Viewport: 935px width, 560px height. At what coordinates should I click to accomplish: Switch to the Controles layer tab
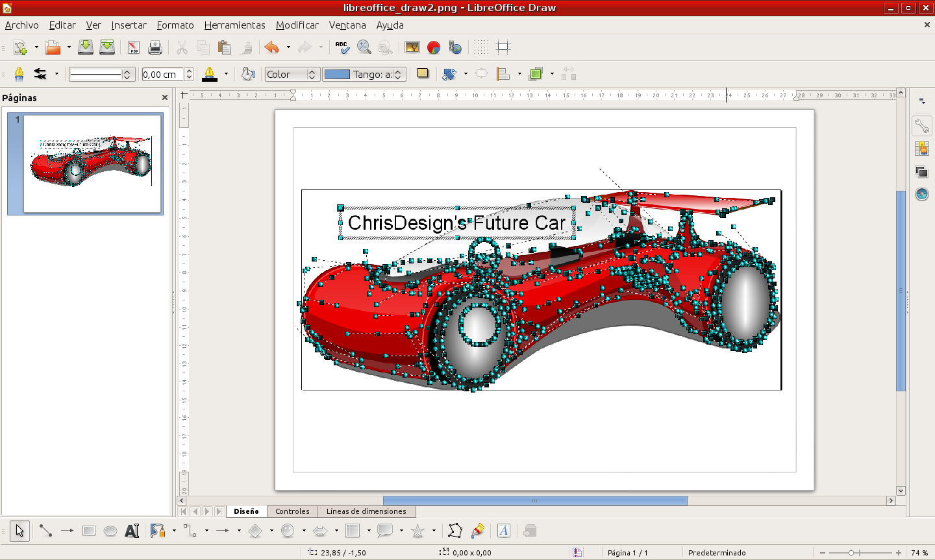point(292,511)
